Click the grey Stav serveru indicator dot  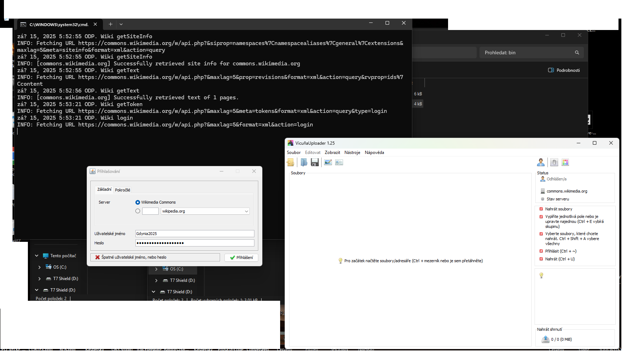543,199
